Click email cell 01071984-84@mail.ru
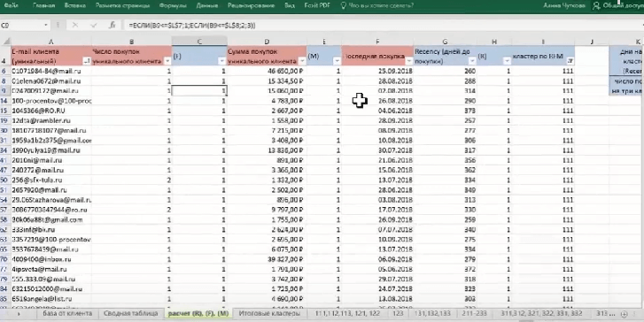The height and width of the screenshot is (322, 644). coord(50,71)
